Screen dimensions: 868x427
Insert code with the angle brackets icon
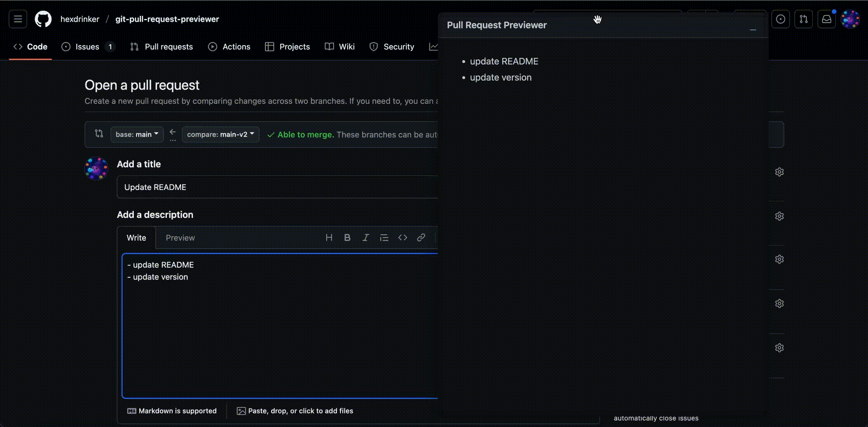(x=403, y=237)
